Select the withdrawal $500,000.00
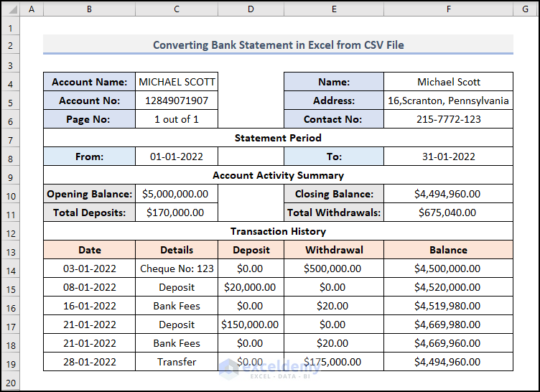This screenshot has height=392, width=540. tap(334, 269)
